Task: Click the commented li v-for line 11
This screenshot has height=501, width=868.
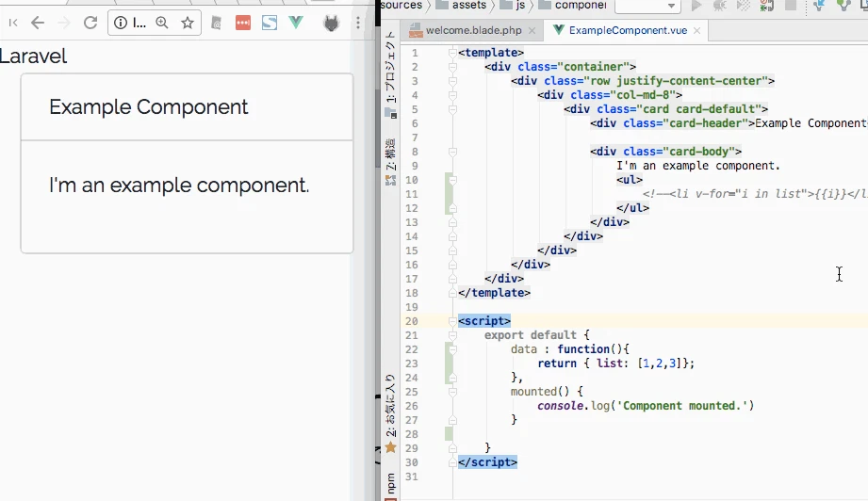Action: point(755,194)
